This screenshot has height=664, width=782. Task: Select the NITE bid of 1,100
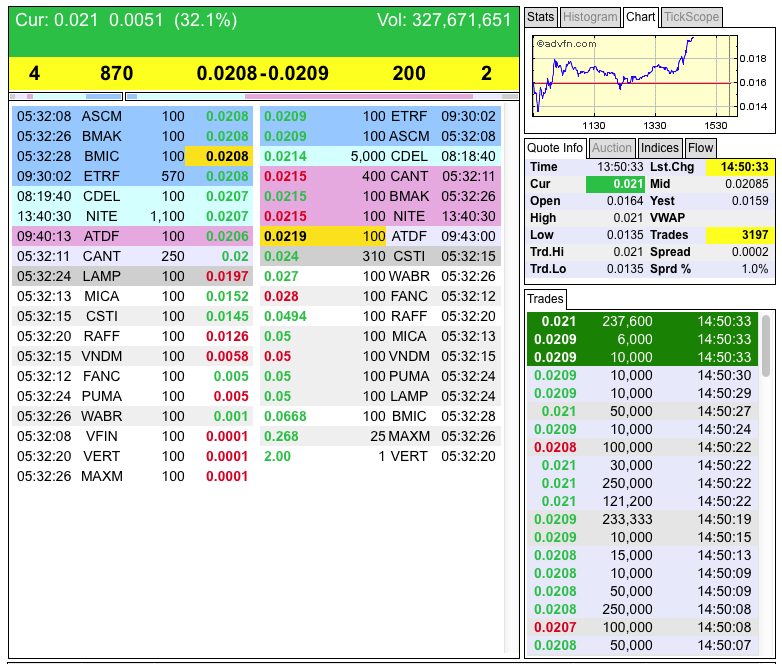[132, 216]
